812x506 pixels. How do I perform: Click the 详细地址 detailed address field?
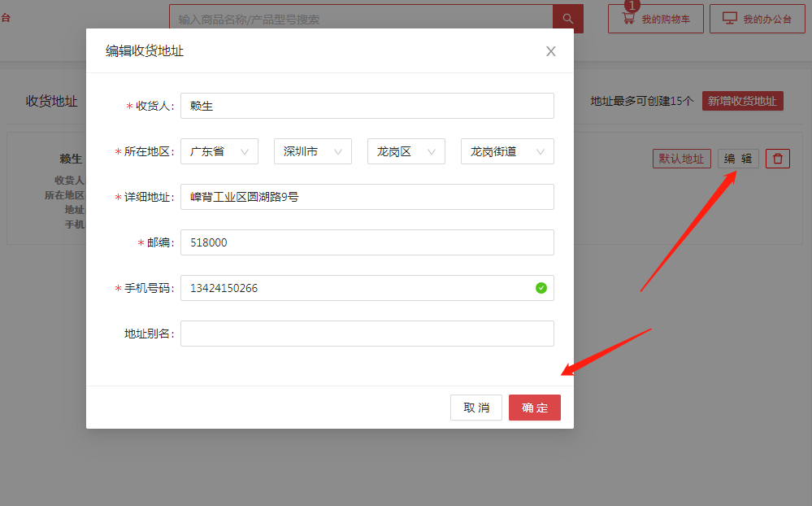click(x=367, y=197)
